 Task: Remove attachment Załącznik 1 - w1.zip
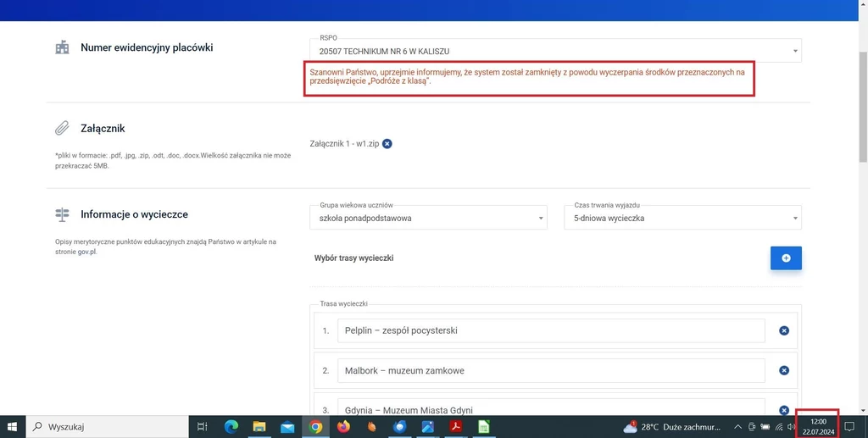coord(387,144)
